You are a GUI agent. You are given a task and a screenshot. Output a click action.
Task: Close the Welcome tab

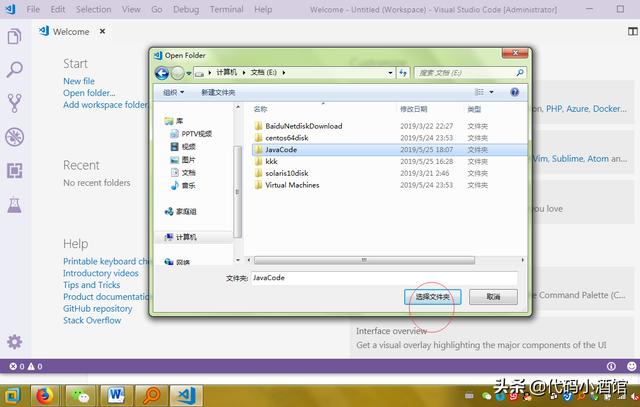point(102,31)
